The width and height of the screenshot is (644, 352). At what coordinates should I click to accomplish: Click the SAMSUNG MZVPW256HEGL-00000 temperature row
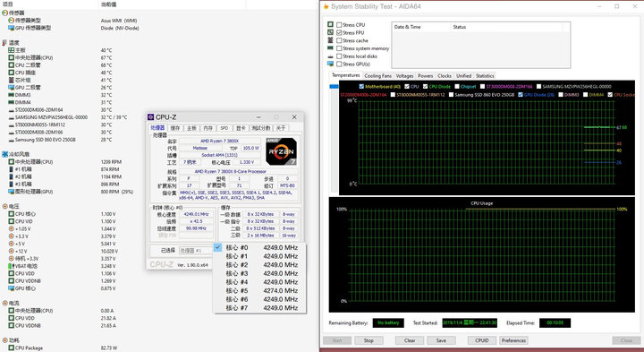pyautogui.click(x=68, y=117)
